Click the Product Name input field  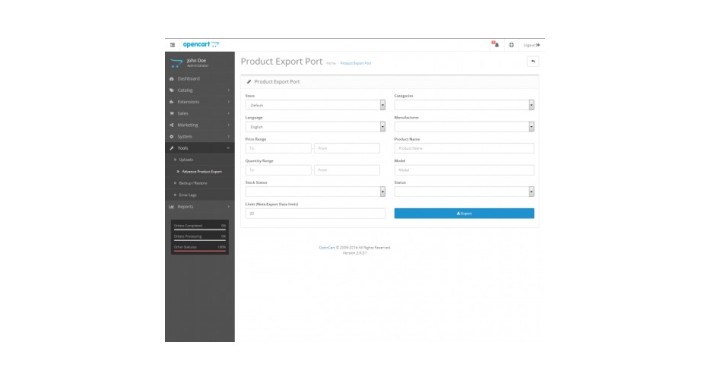(x=464, y=148)
